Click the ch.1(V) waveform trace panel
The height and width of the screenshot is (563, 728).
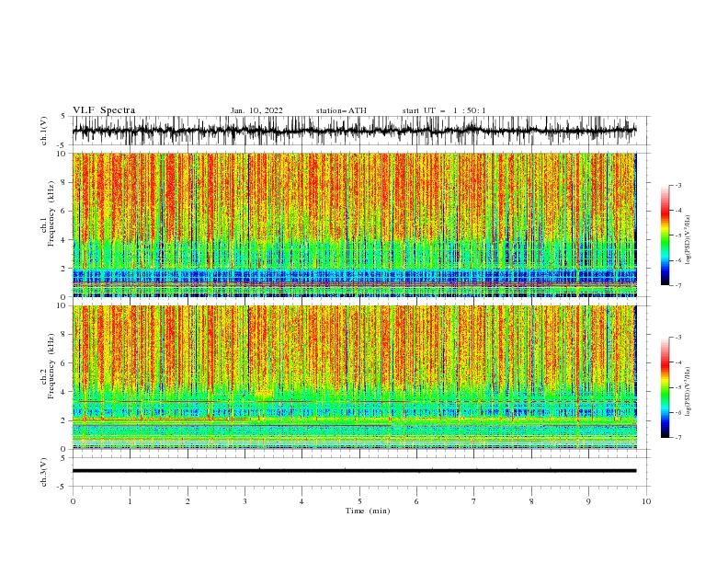pyautogui.click(x=361, y=131)
